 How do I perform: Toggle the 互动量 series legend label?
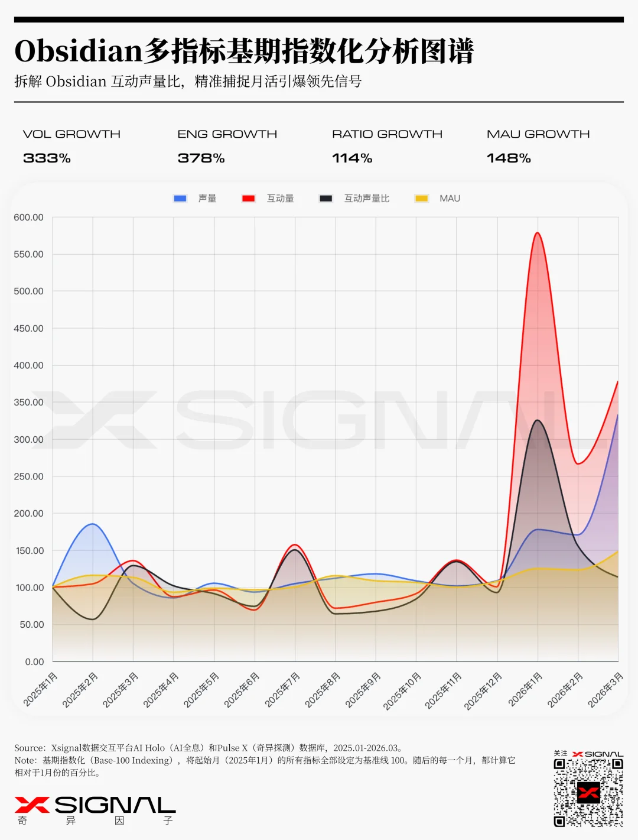pyautogui.click(x=280, y=199)
